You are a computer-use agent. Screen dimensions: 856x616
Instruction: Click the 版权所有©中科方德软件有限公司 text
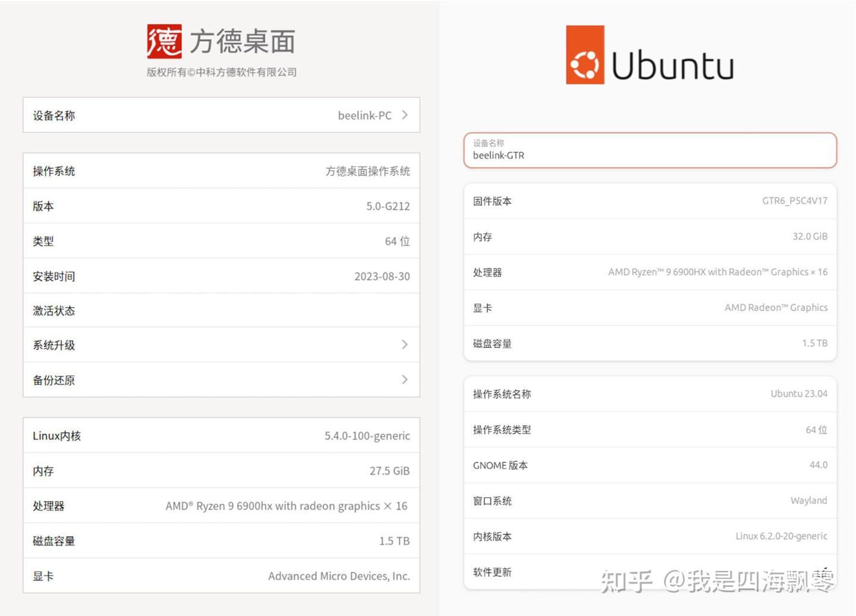click(x=222, y=72)
